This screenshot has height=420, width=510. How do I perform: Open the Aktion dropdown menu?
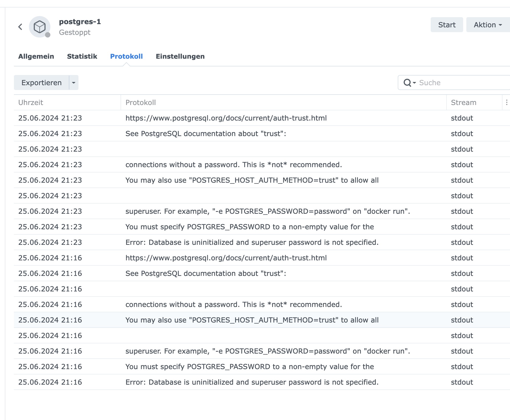point(488,25)
